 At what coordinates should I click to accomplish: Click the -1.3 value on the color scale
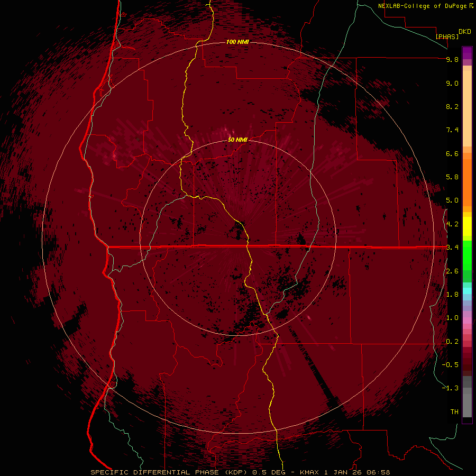pos(450,388)
